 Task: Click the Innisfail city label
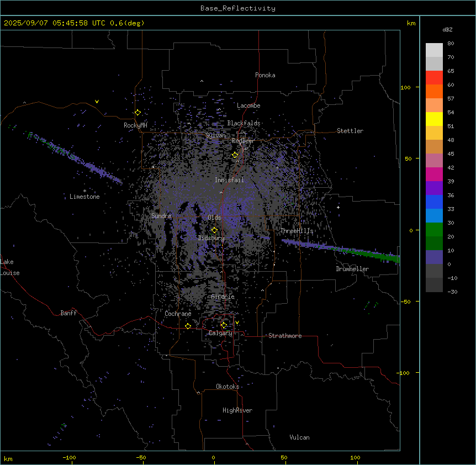point(229,180)
